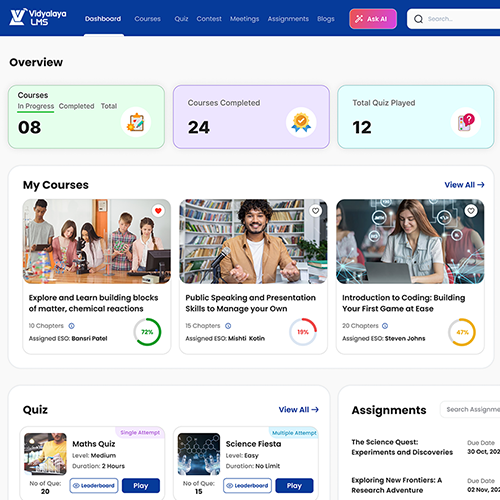The width and height of the screenshot is (500, 500).
Task: Favorite the Public Speaking course heart
Action: tap(315, 211)
